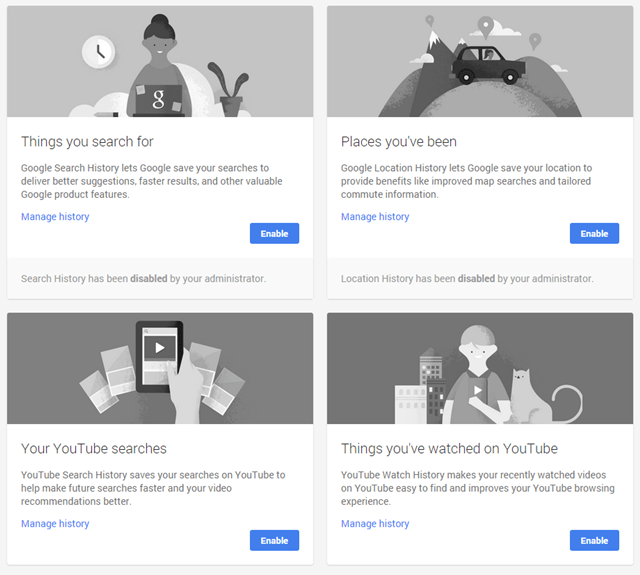The width and height of the screenshot is (640, 575).
Task: Open Manage history under Your YouTube searches
Action: [x=55, y=524]
